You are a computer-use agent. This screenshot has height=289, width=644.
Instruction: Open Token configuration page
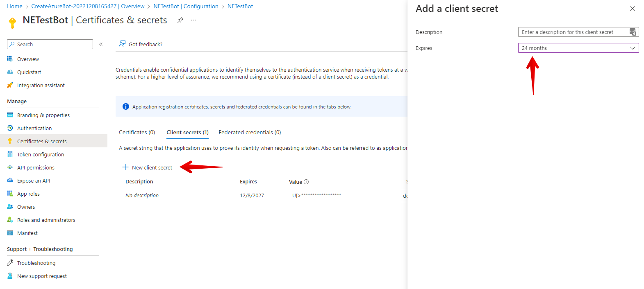[41, 154]
